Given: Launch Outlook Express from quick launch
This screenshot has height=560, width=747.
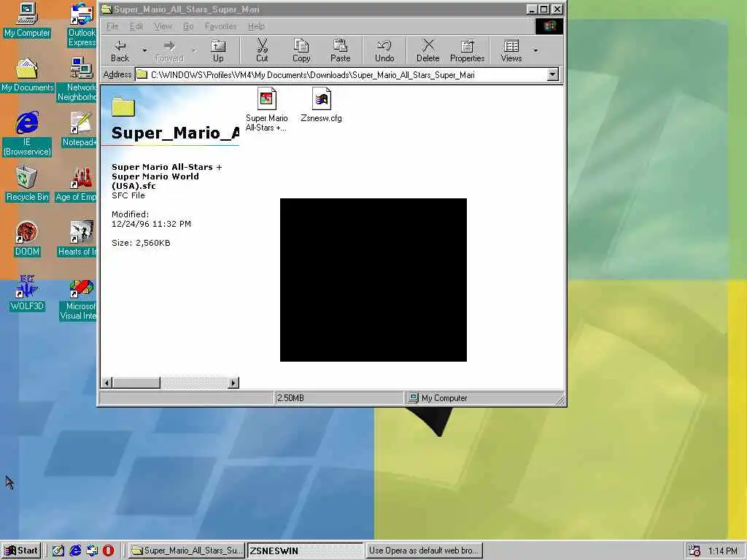Looking at the screenshot, I should pyautogui.click(x=92, y=551).
